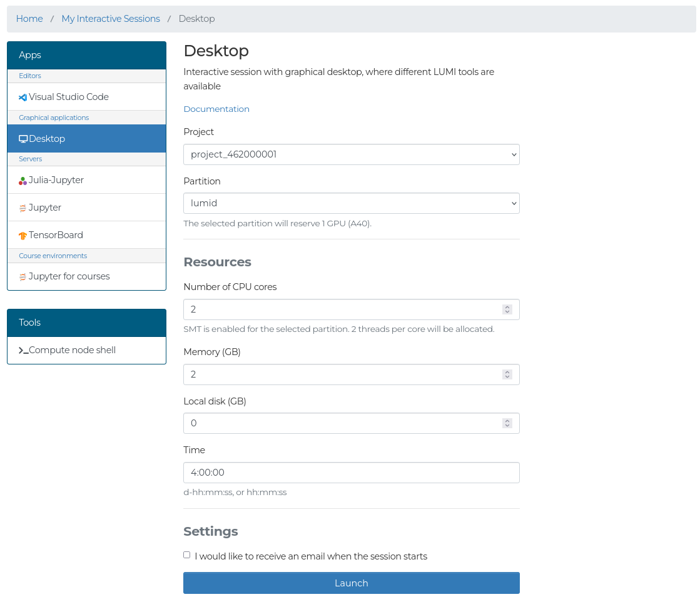
Task: Increase the Local disk (GB) value
Action: 507,420
